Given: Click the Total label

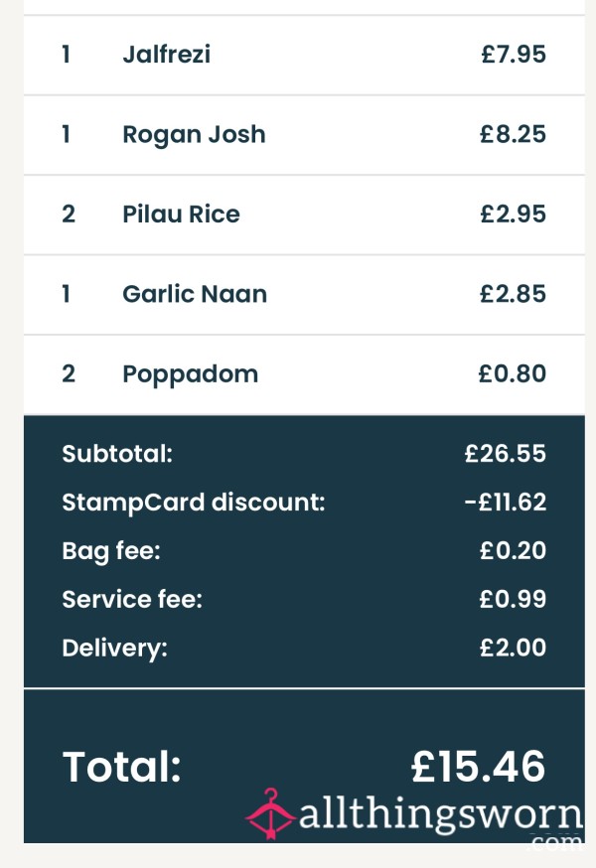Looking at the screenshot, I should (x=122, y=767).
